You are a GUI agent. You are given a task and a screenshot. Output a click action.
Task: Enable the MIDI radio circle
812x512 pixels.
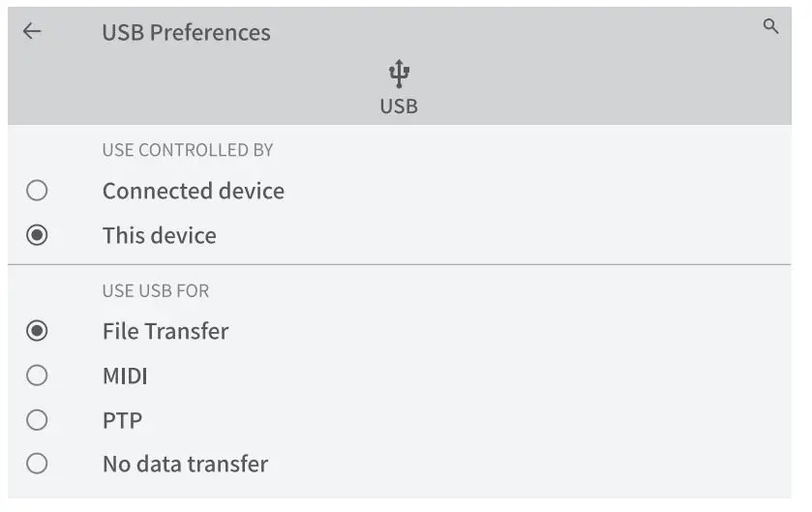[37, 376]
